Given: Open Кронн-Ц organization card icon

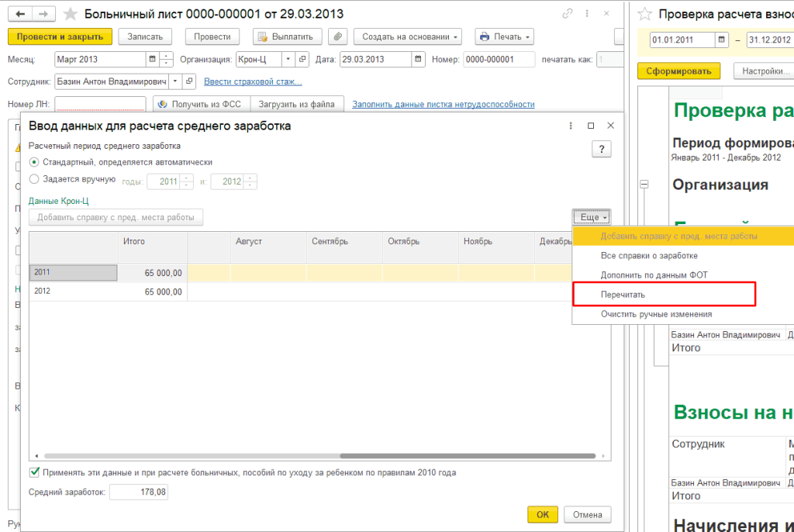Looking at the screenshot, I should coord(302,60).
